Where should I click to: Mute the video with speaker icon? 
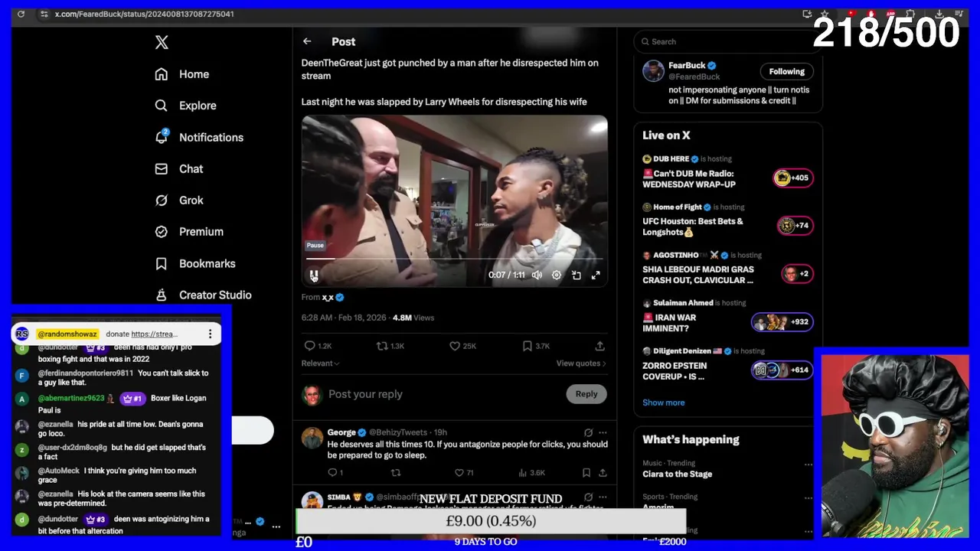click(537, 275)
